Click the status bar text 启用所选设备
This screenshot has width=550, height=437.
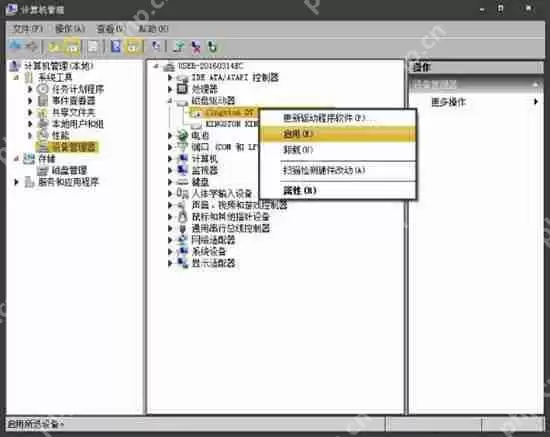coord(35,424)
